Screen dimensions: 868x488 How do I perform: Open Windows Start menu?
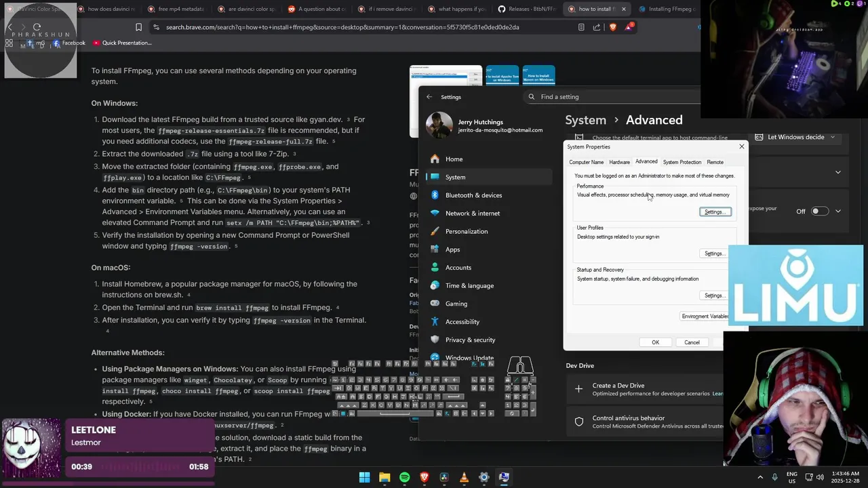tap(364, 477)
